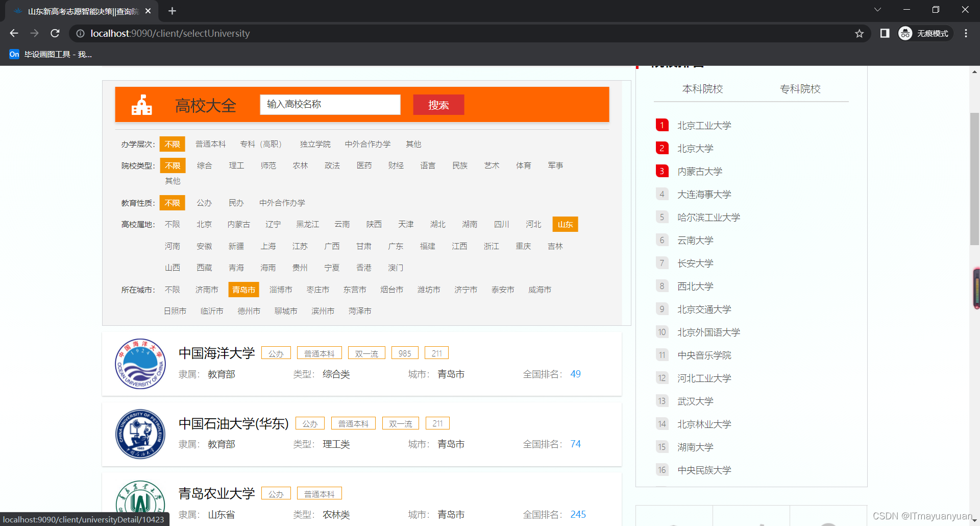Open the 毕设画图工具 bookmark

pyautogui.click(x=51, y=54)
